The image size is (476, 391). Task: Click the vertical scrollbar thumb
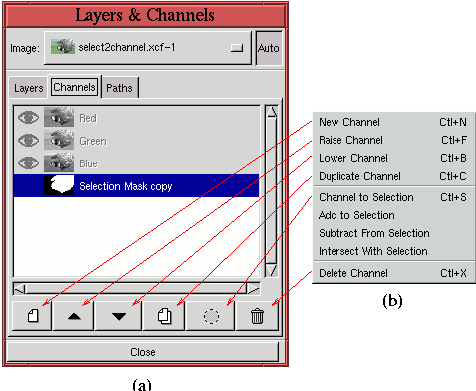(x=271, y=191)
